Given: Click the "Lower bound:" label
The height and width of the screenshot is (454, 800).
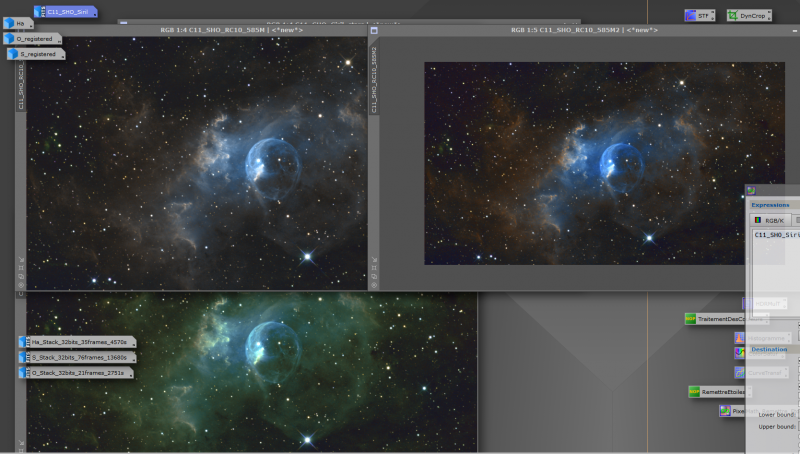Looking at the screenshot, I should pos(777,415).
